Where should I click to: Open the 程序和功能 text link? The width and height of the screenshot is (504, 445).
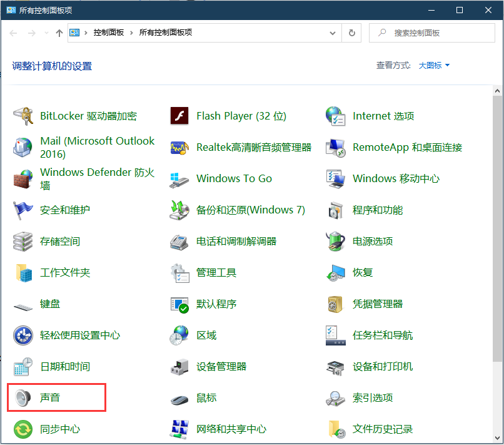point(377,210)
